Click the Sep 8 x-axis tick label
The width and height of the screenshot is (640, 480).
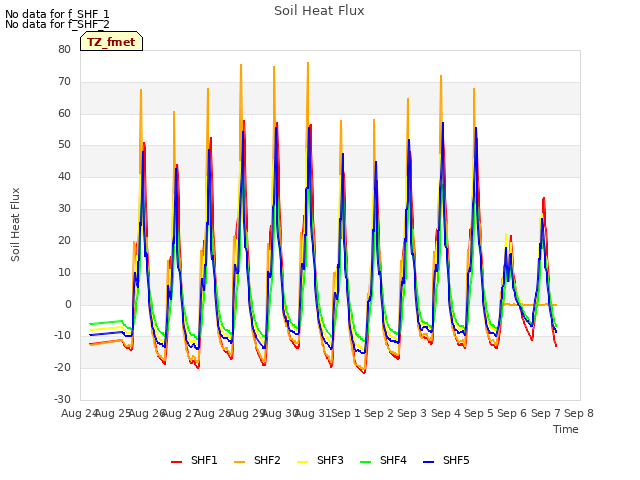pos(579,413)
